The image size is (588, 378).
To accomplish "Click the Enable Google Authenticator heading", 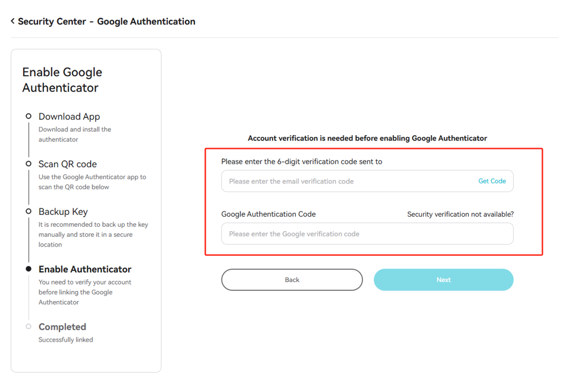I will click(62, 80).
